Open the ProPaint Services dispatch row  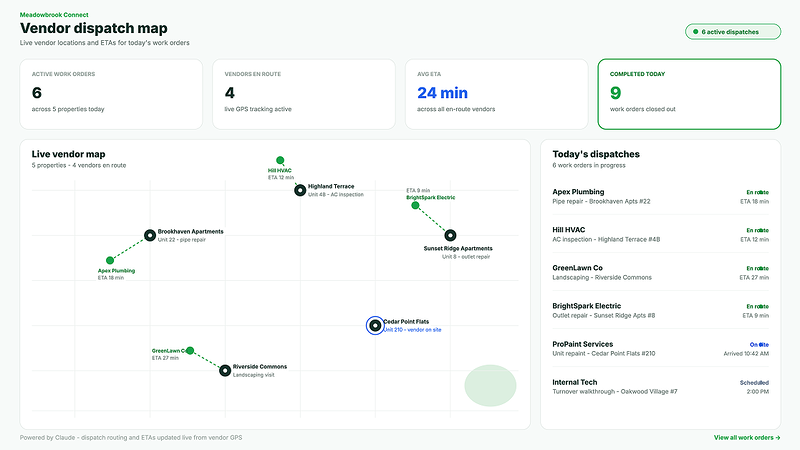[660, 348]
